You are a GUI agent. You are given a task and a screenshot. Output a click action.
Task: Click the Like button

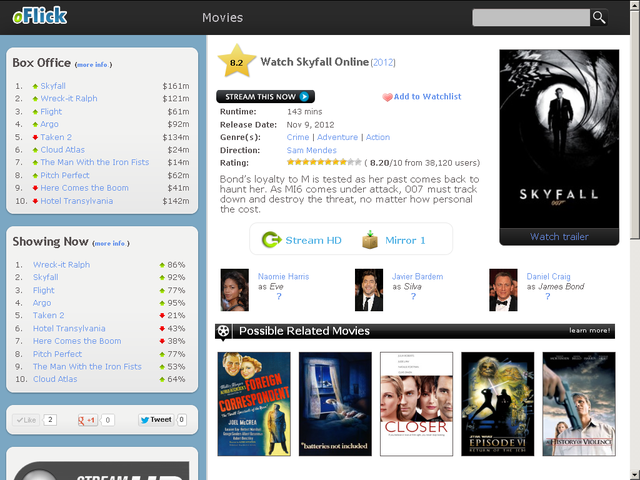point(26,420)
